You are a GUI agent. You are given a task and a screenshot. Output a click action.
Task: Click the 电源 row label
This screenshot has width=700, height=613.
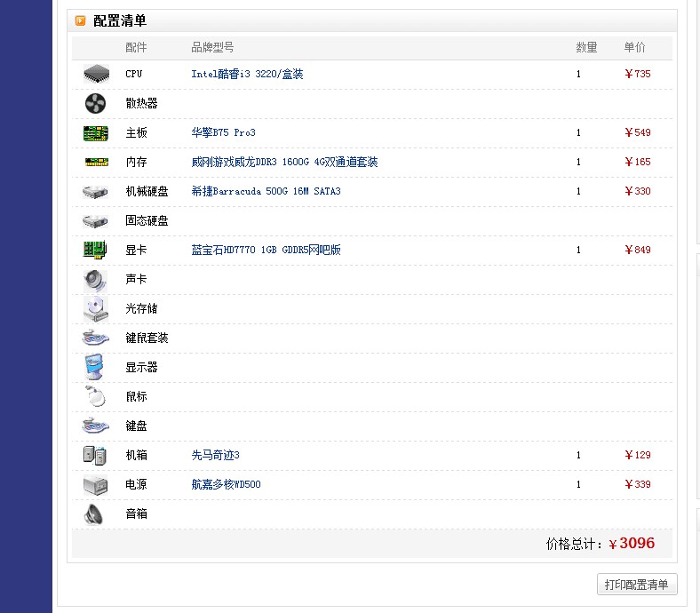[136, 484]
